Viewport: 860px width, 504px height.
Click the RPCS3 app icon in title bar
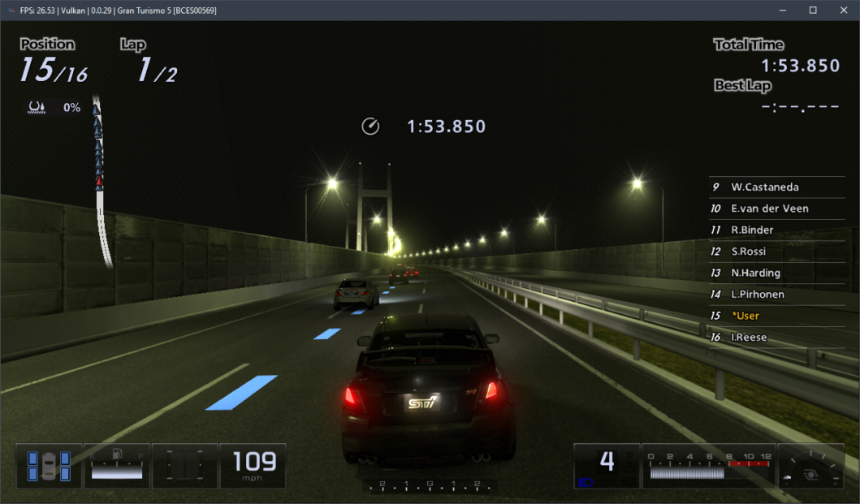(x=10, y=11)
